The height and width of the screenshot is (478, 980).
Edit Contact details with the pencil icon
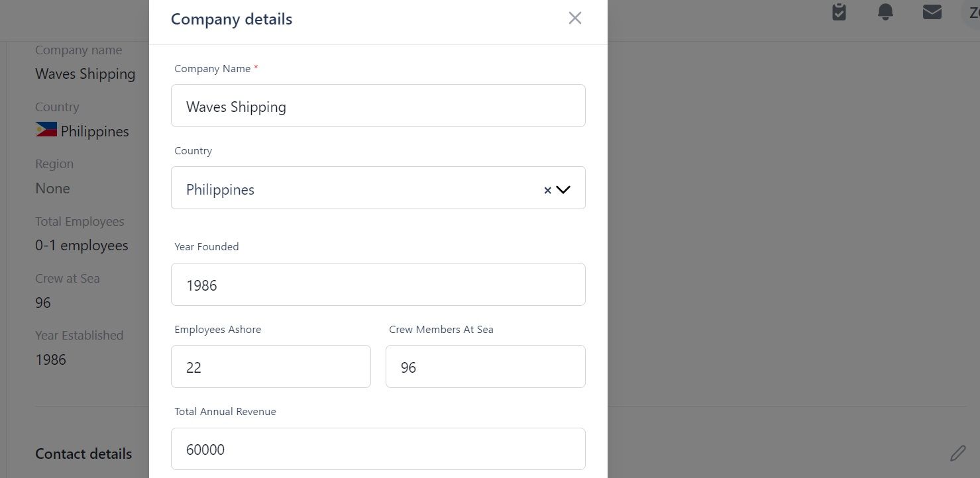click(x=957, y=454)
